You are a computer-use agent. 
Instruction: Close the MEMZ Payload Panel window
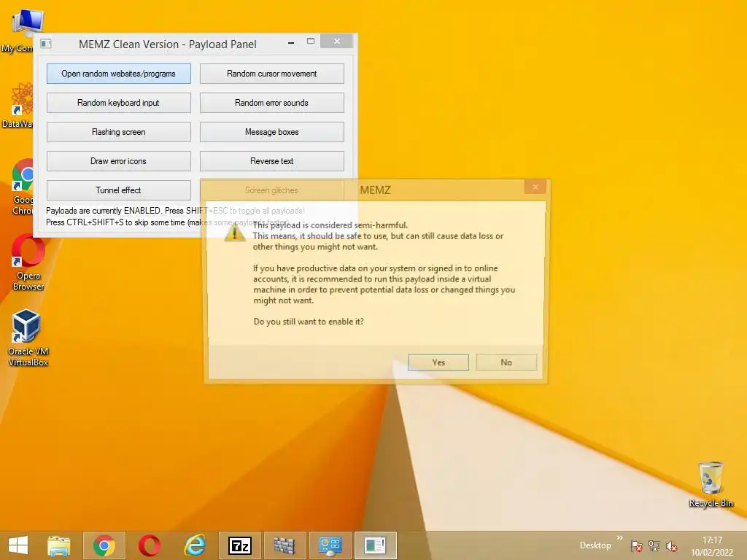(x=337, y=42)
